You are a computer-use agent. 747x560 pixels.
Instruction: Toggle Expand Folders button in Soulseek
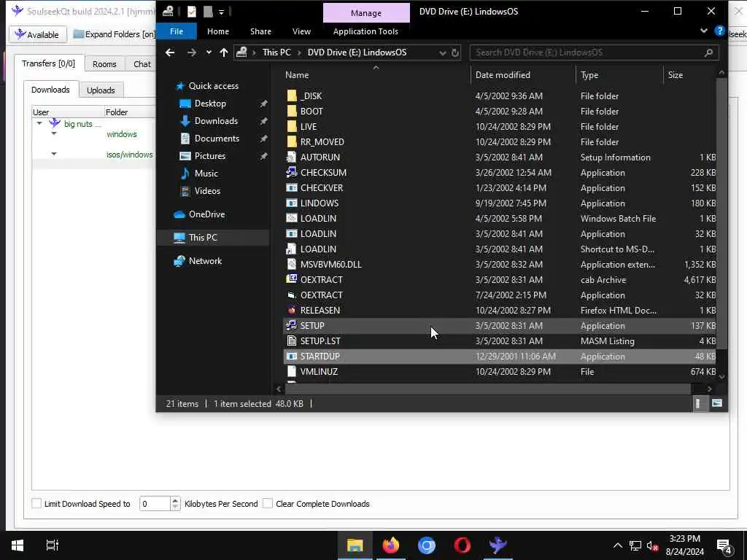click(x=115, y=34)
